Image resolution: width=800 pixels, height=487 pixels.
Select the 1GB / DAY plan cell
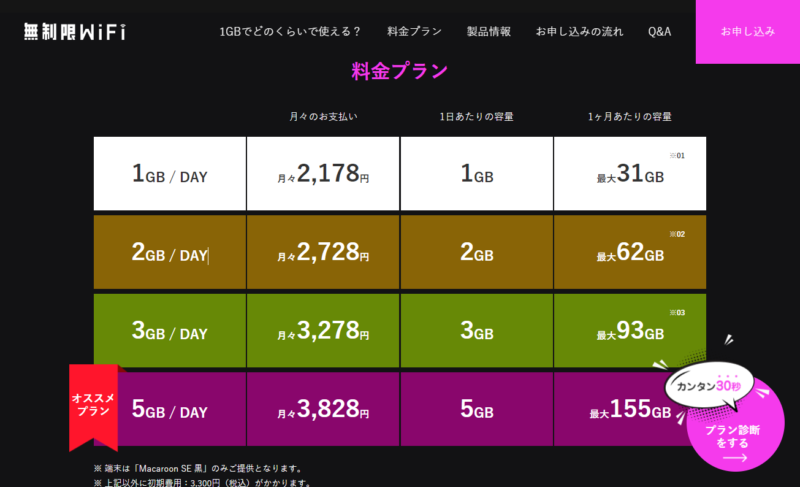pyautogui.click(x=170, y=173)
